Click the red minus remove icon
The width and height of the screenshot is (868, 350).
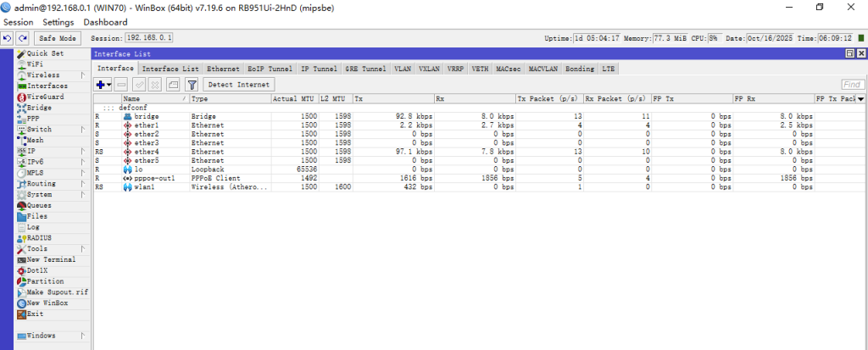[121, 85]
